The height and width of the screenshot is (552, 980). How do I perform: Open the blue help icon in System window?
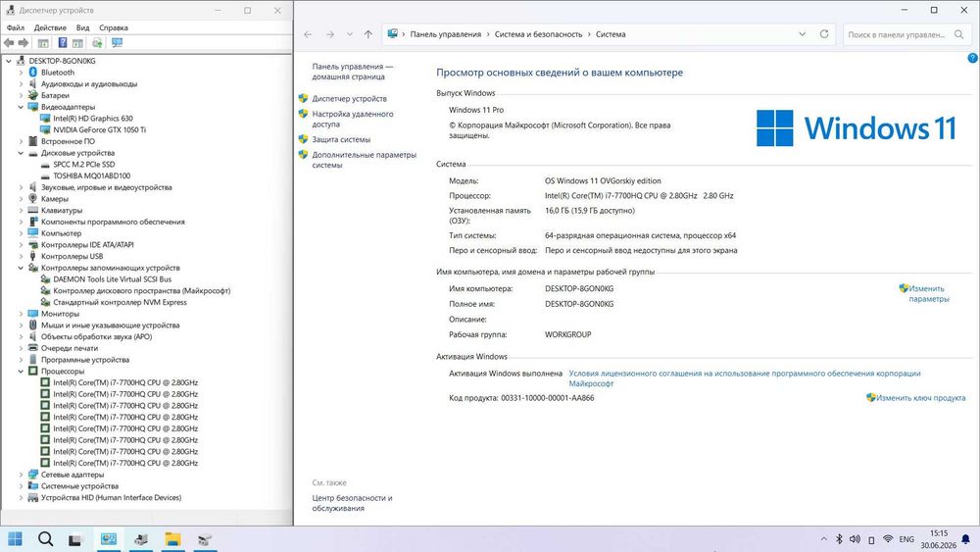972,58
